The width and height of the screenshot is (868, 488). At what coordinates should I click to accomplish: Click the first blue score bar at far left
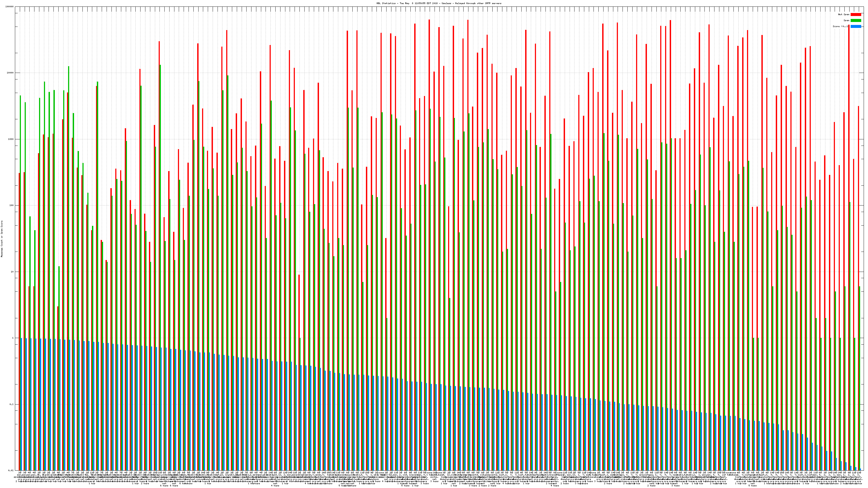click(22, 404)
